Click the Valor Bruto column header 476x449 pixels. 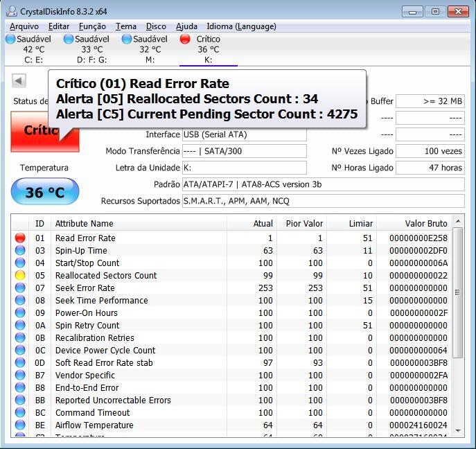pos(414,223)
